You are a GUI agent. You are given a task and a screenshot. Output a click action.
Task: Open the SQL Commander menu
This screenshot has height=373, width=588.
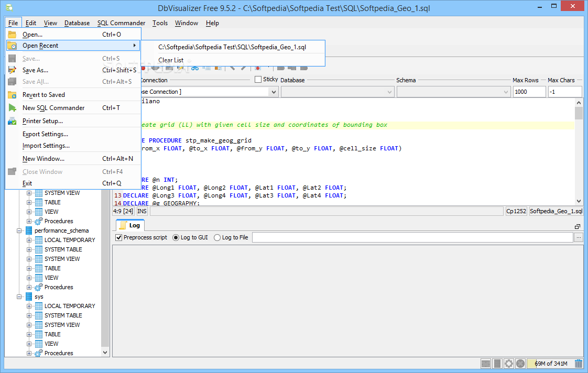(121, 23)
